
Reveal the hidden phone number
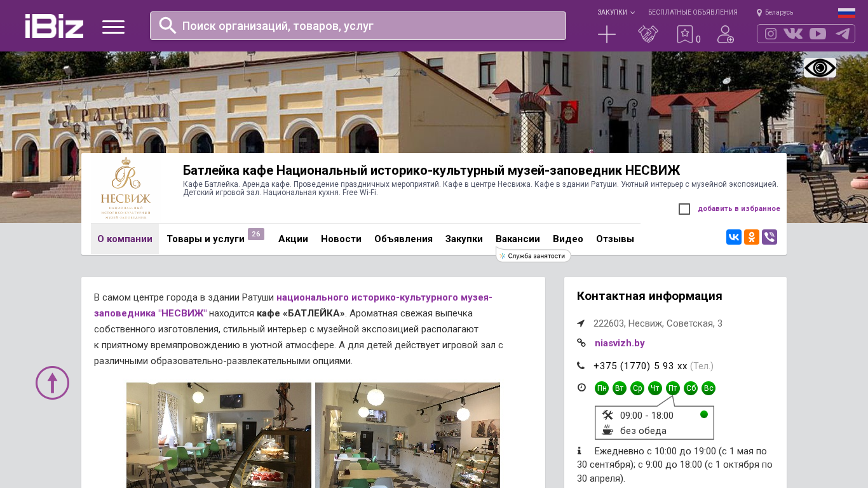click(x=641, y=366)
